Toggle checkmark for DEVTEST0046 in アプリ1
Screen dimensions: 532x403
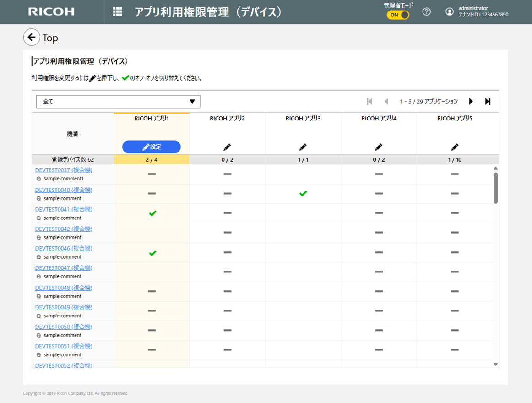(152, 253)
